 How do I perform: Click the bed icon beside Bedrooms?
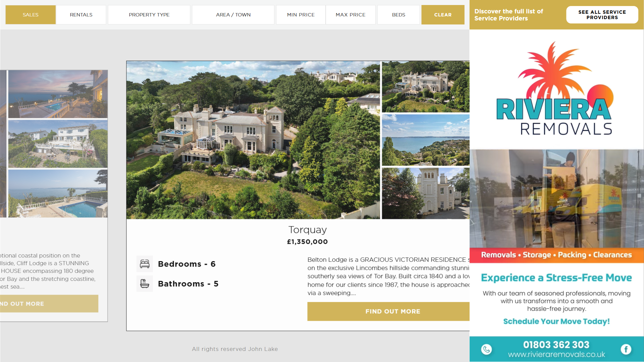tap(145, 264)
